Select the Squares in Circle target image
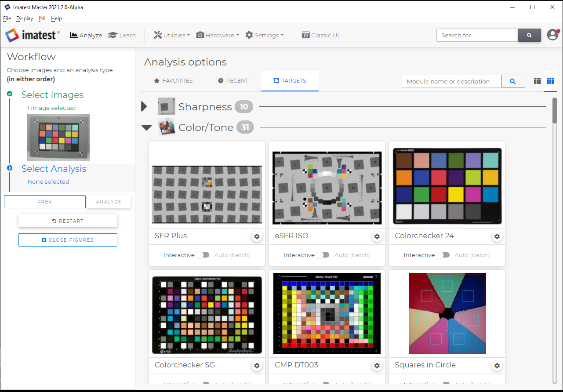 (x=447, y=313)
